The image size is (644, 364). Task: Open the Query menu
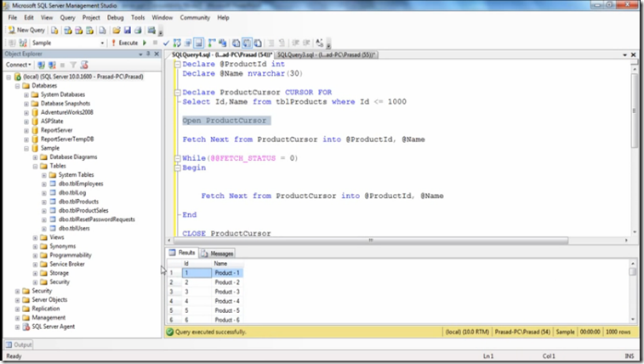pyautogui.click(x=67, y=18)
